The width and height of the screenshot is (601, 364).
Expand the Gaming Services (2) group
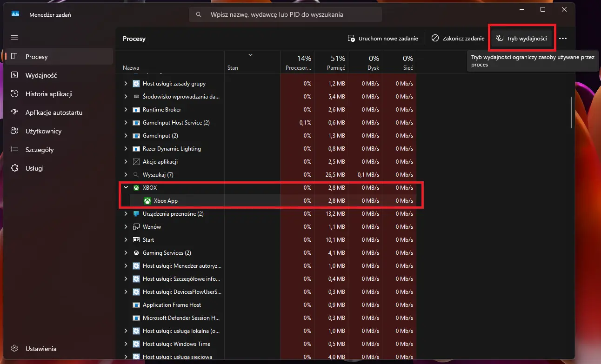click(126, 253)
